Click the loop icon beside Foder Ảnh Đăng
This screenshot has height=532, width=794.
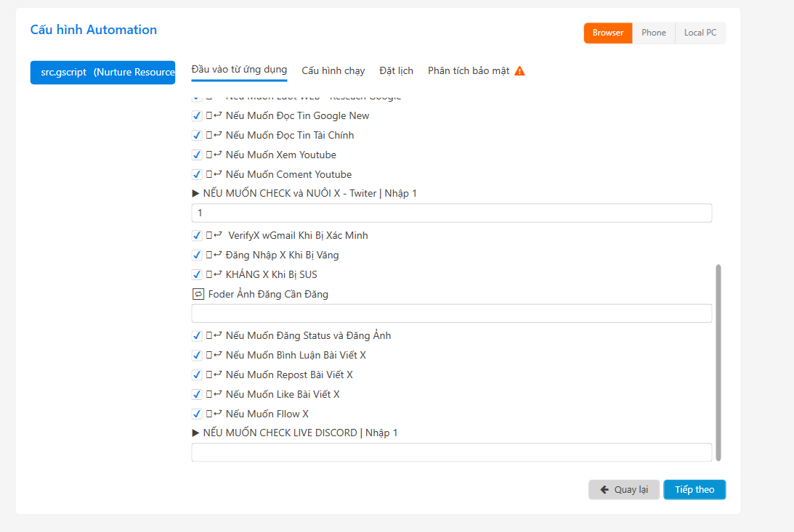(x=198, y=294)
